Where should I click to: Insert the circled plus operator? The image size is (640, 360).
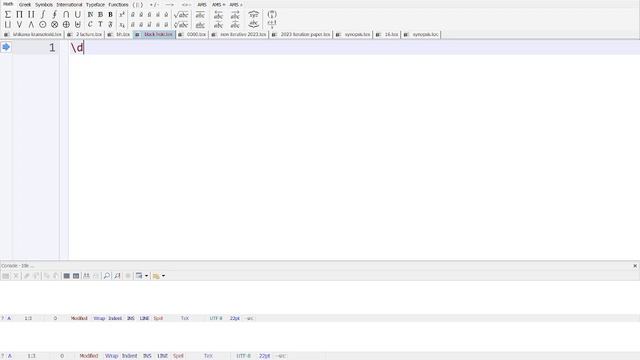[x=66, y=24]
